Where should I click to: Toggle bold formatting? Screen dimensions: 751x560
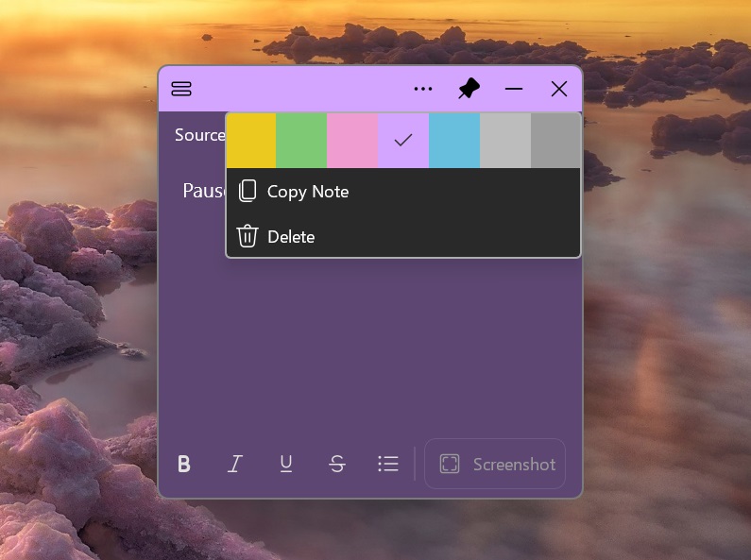click(x=184, y=464)
